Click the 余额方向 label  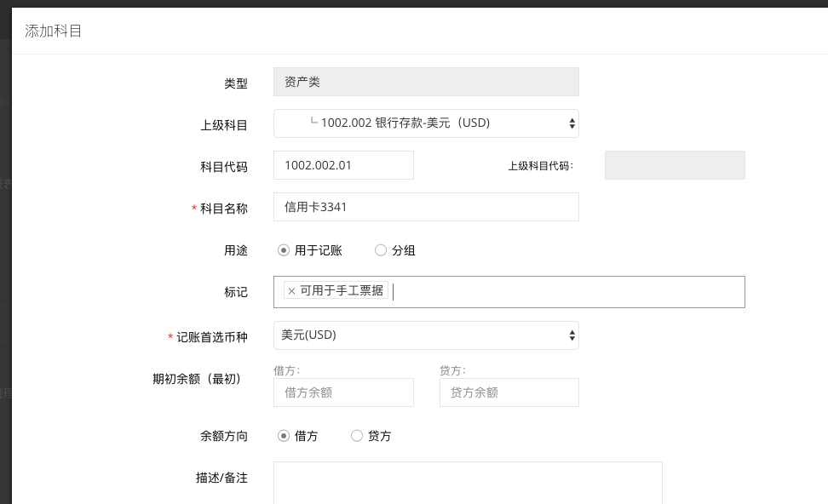coord(224,436)
